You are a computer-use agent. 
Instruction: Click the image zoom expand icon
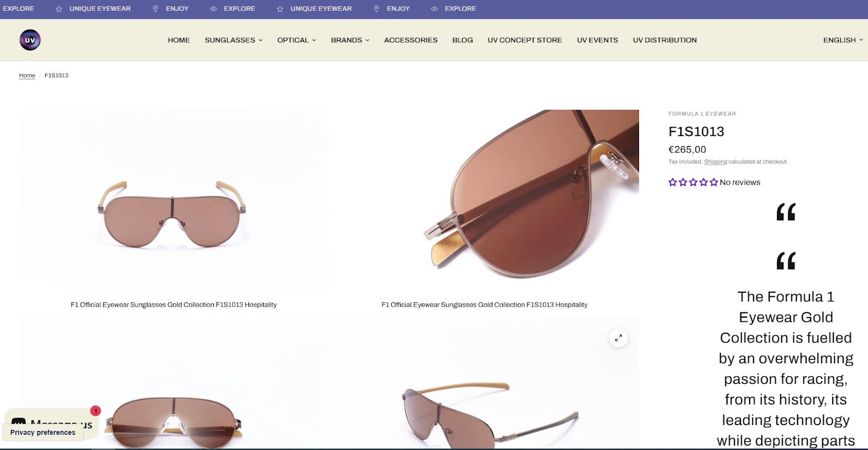[618, 338]
